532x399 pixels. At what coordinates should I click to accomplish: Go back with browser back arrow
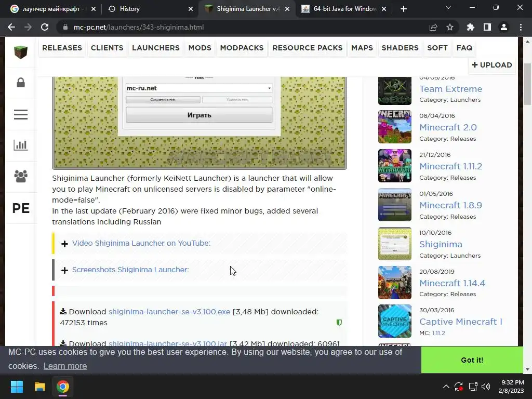(x=11, y=27)
